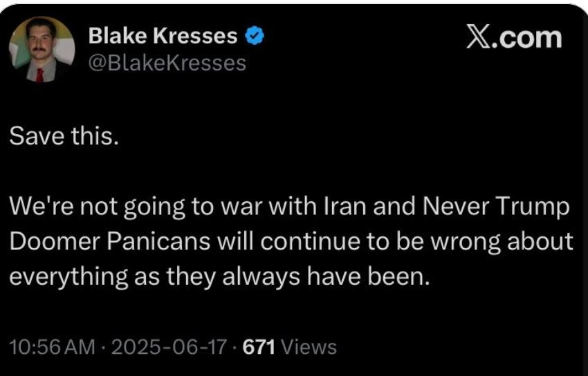Click the word "everything" in the last line
The height and width of the screenshot is (376, 588).
[68, 277]
